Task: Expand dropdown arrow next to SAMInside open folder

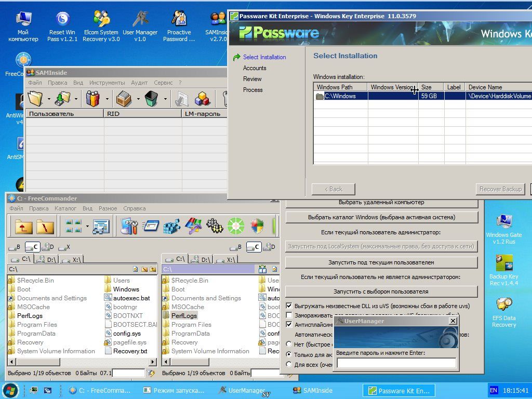Action: pos(49,98)
